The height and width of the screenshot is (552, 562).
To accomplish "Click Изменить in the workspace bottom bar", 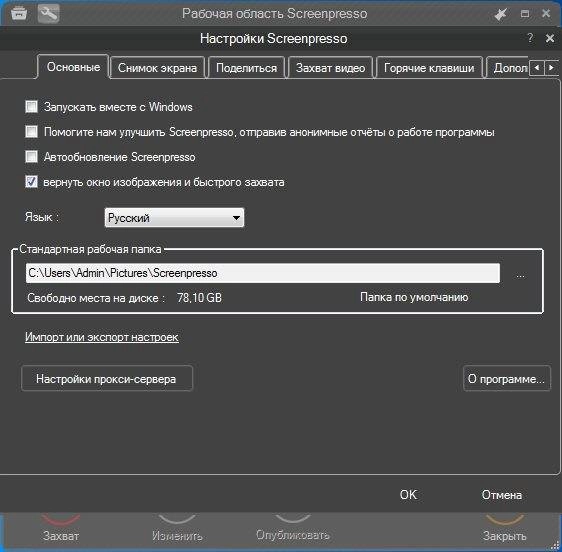I will tap(177, 536).
